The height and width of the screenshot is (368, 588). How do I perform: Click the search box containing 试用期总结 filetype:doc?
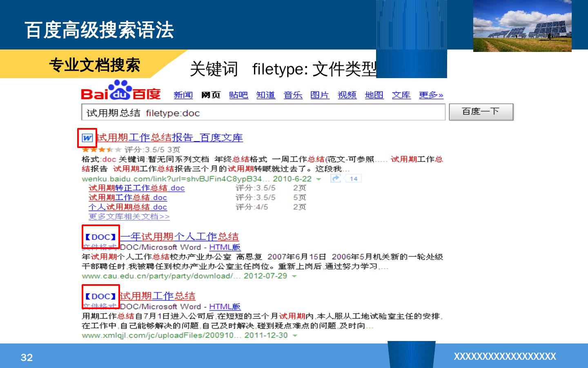tap(263, 112)
